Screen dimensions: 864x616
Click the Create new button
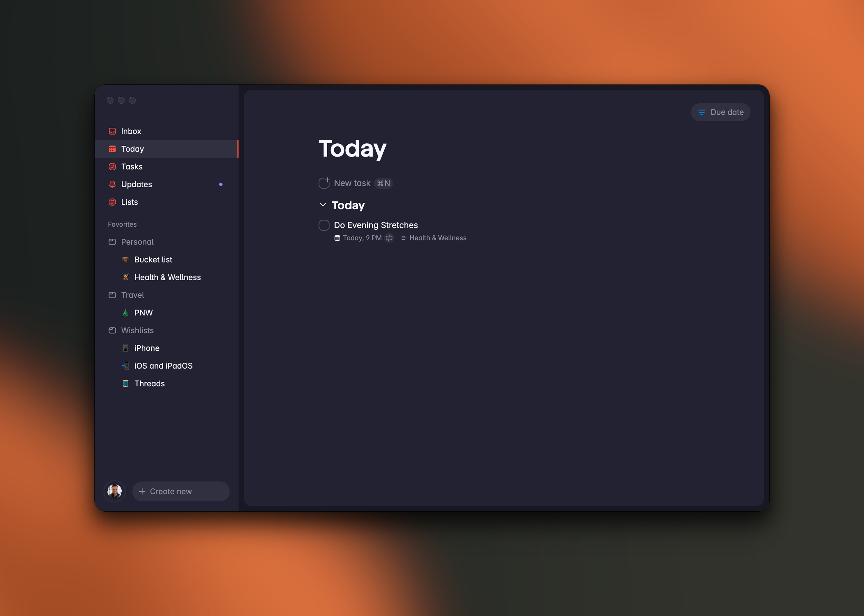181,492
